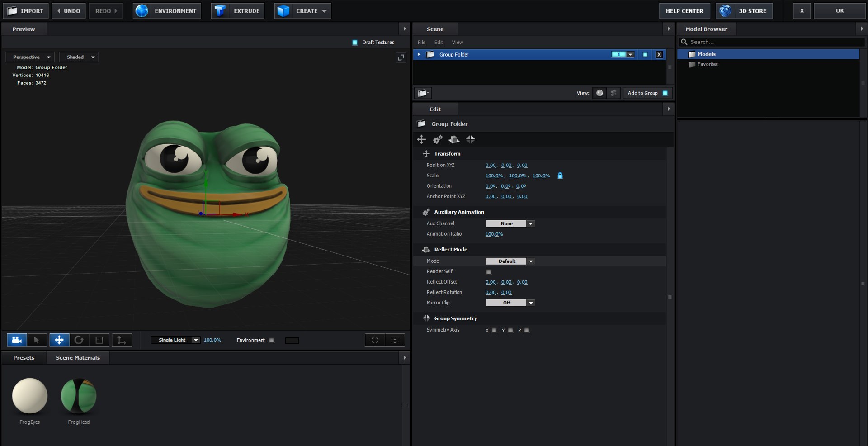Click the Model Browser search field
Image resolution: width=868 pixels, height=446 pixels.
[x=772, y=42]
